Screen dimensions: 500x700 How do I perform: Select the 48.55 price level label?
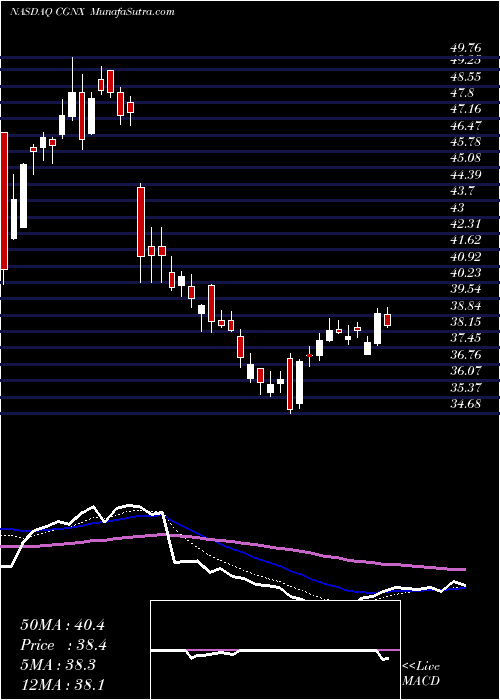(465, 77)
